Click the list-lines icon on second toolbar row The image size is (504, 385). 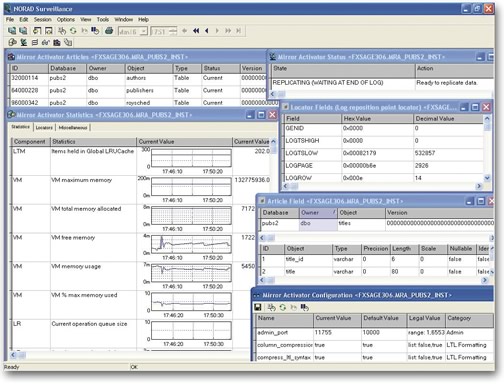(x=35, y=42)
